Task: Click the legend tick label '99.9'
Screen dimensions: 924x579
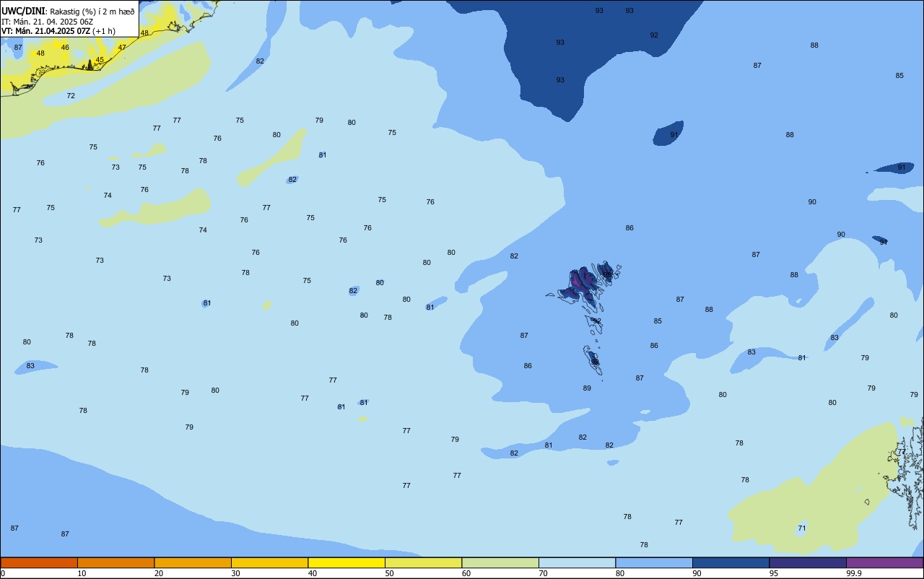Action: 853,573
